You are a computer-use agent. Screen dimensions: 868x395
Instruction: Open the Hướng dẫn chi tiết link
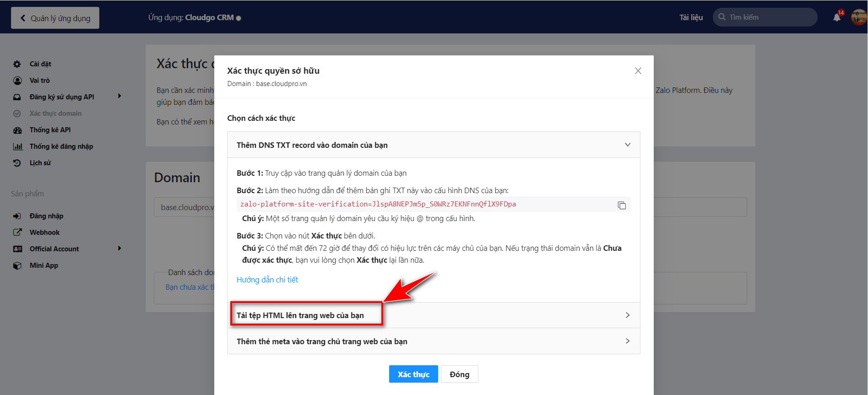tap(267, 280)
